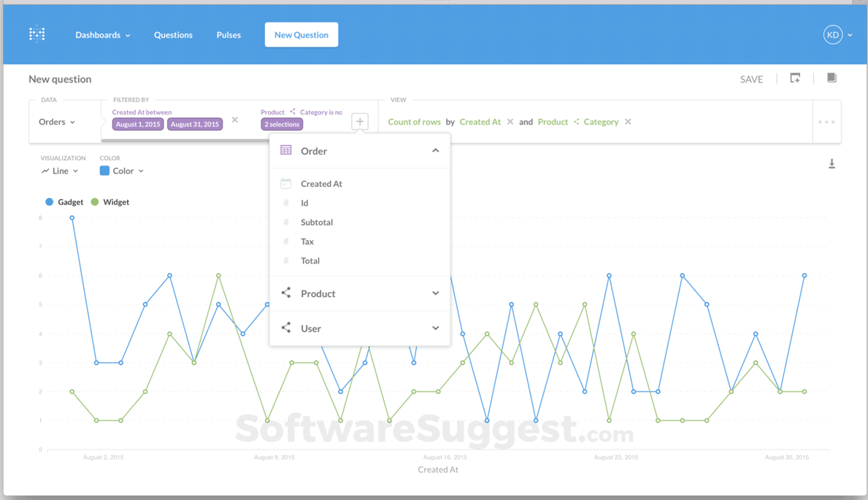
Task: Open the Dashboards dropdown
Action: tap(103, 35)
